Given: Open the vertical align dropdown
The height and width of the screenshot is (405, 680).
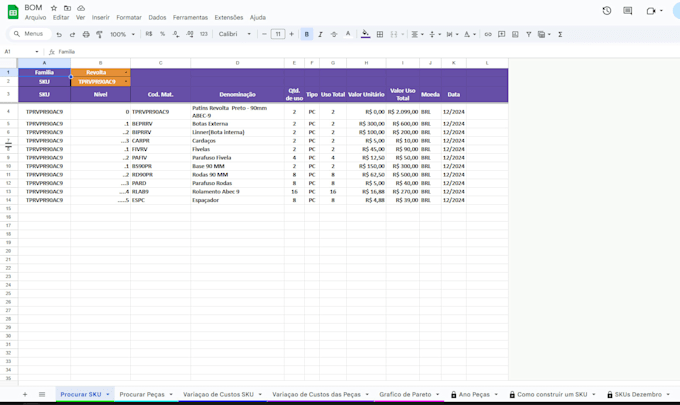Looking at the screenshot, I should coord(434,34).
